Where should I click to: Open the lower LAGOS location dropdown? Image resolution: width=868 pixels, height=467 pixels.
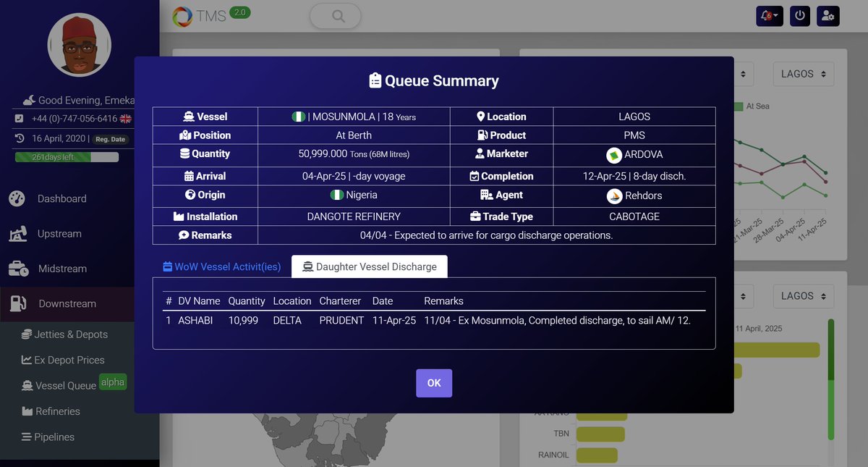point(803,295)
